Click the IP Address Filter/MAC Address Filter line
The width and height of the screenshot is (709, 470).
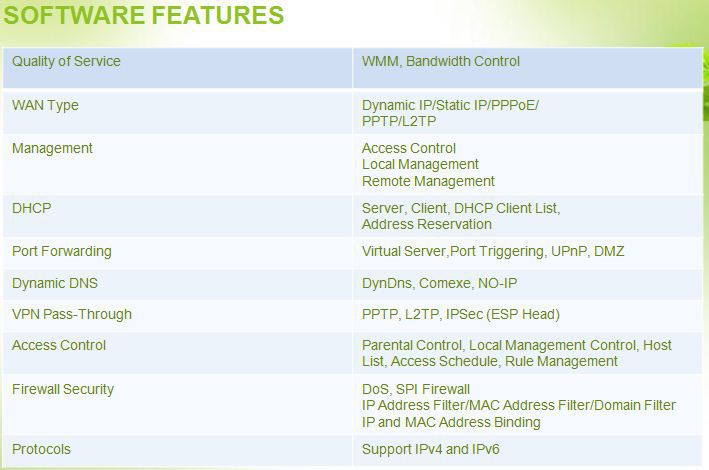click(x=519, y=405)
